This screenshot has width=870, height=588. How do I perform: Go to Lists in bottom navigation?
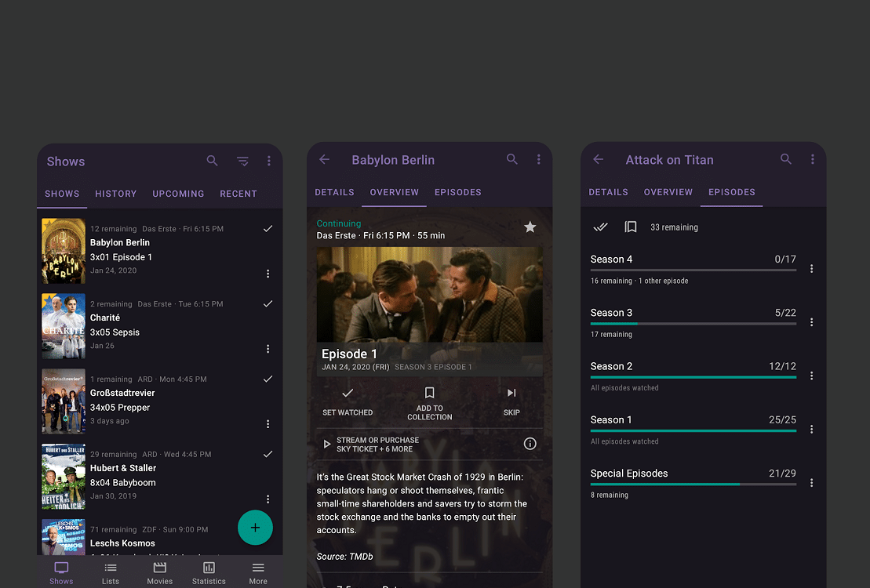coord(111,573)
